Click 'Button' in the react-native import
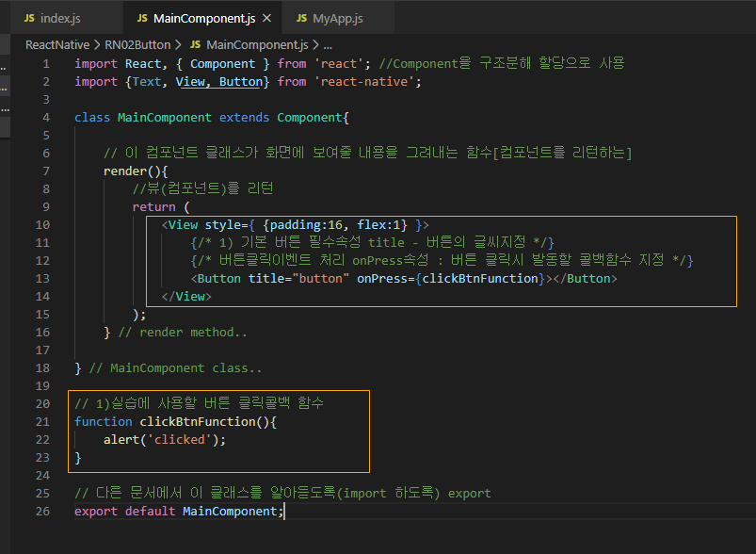The height and width of the screenshot is (554, 756). click(x=241, y=82)
